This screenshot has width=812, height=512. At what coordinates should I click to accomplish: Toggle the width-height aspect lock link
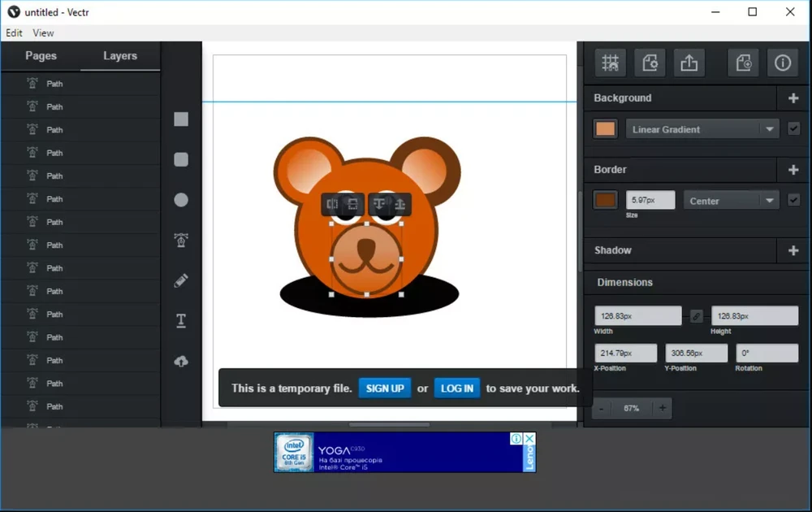click(x=697, y=316)
